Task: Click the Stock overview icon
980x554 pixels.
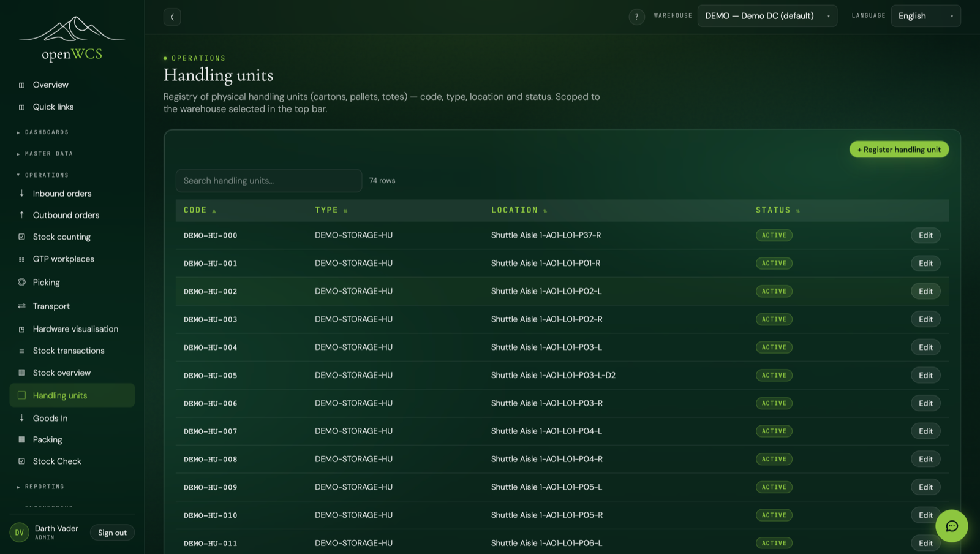Action: tap(21, 373)
